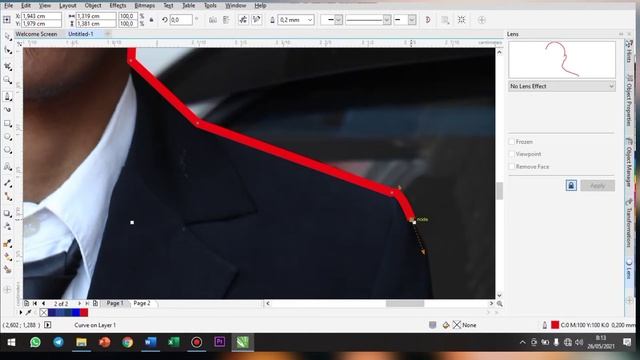Toggle the lock ratio padlock
The width and height of the screenshot is (640, 360).
(x=151, y=20)
